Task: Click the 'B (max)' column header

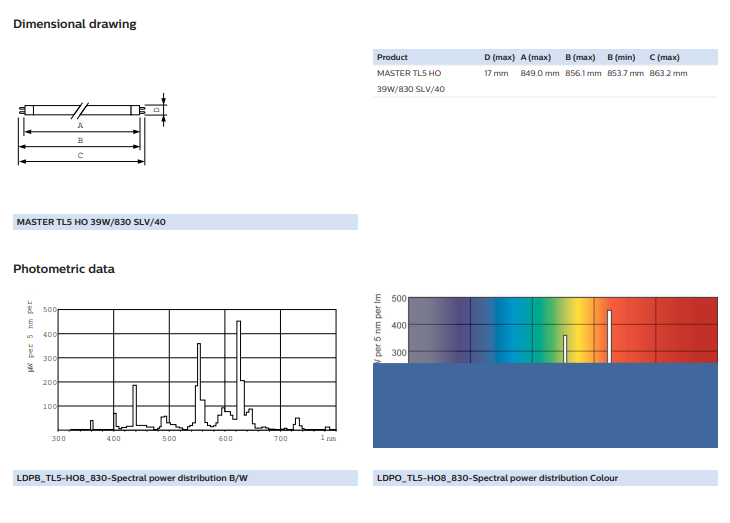Action: 580,57
